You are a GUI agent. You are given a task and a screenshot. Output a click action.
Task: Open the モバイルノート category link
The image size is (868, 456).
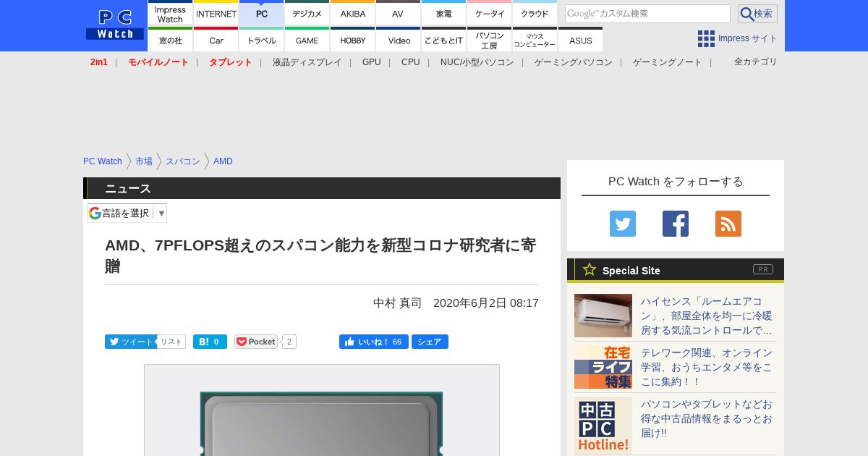pos(158,62)
